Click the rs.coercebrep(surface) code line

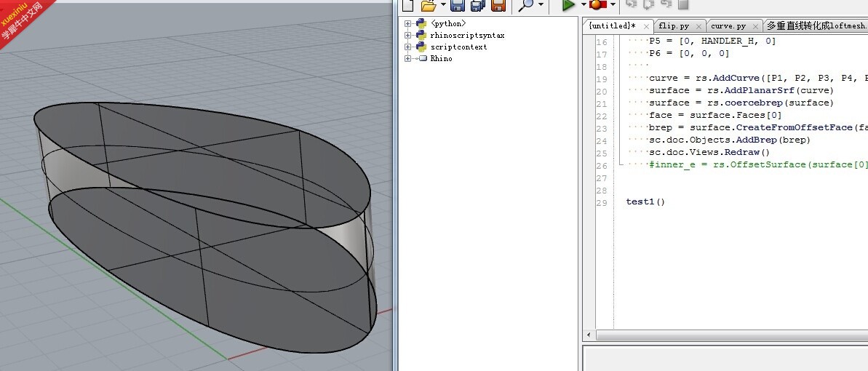(741, 103)
